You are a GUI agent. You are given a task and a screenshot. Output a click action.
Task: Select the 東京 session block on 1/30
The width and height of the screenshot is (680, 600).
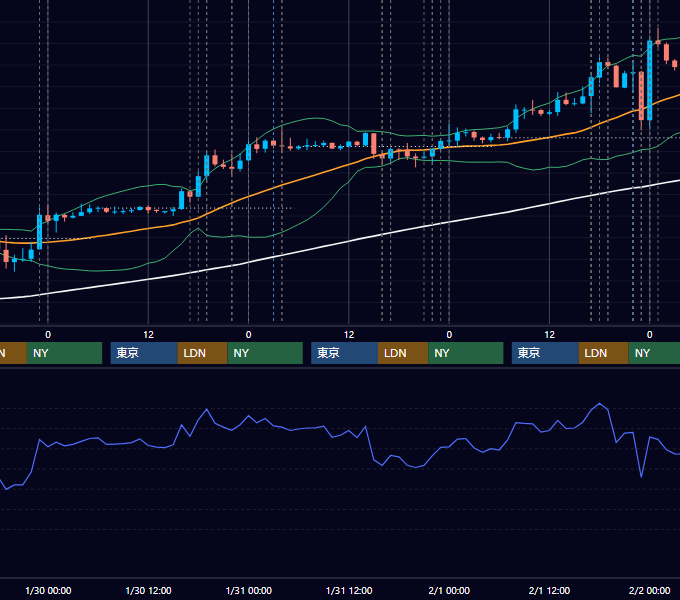pos(144,353)
